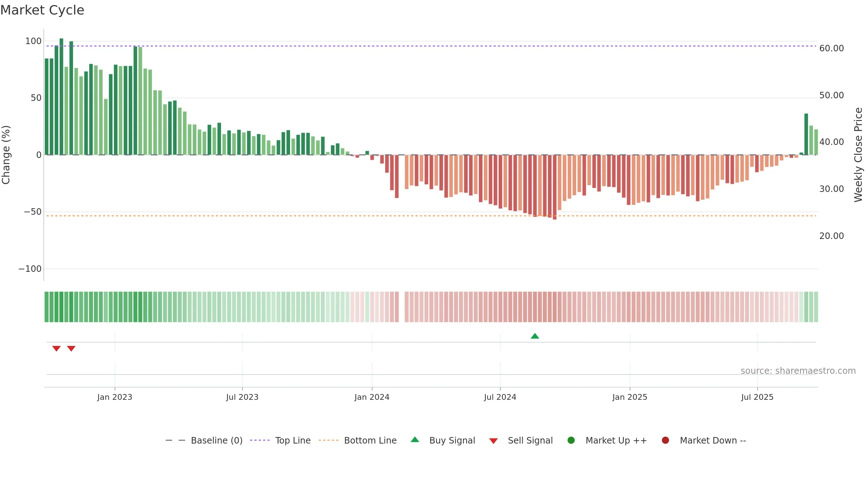
Task: Click the source: sharemaestro.com text
Action: point(798,371)
